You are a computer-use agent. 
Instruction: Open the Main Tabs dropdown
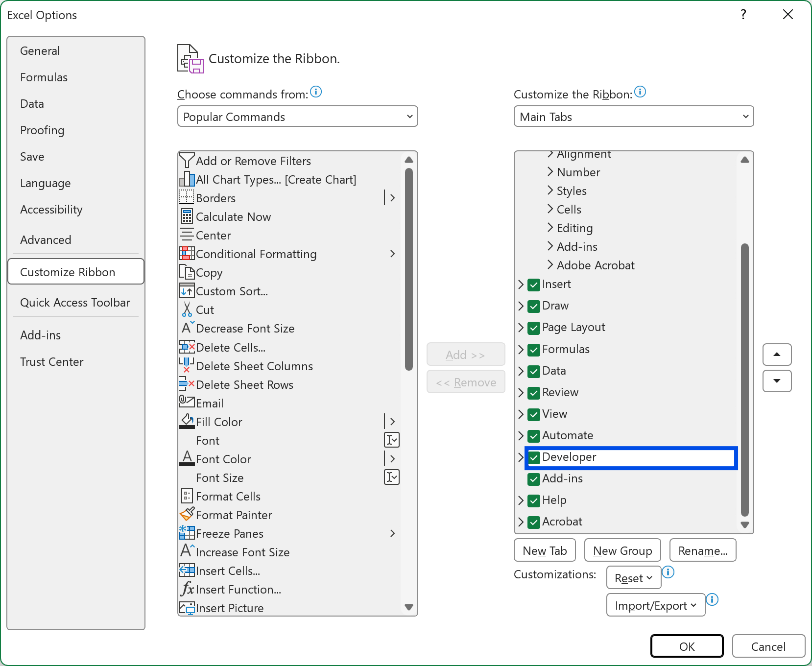point(634,116)
